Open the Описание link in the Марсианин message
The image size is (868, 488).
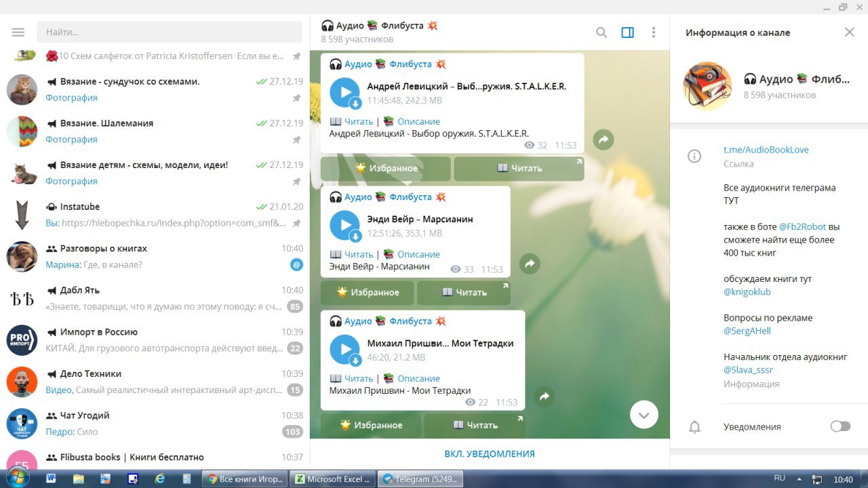[x=418, y=254]
